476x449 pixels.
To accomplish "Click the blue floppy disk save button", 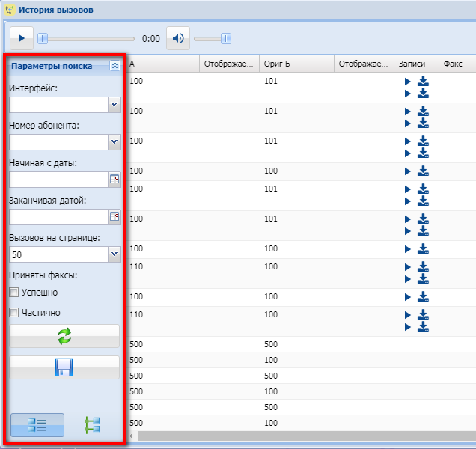I will pyautogui.click(x=64, y=367).
